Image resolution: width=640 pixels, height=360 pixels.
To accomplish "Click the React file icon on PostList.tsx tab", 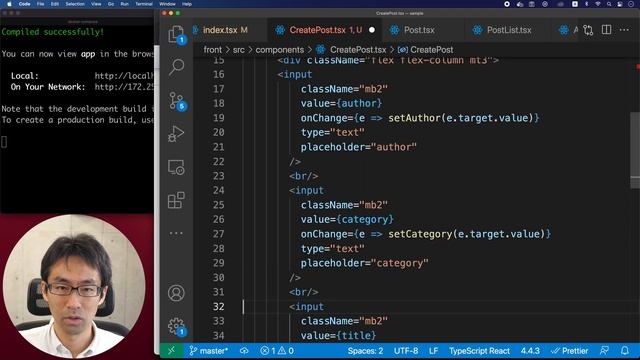I will [x=477, y=30].
